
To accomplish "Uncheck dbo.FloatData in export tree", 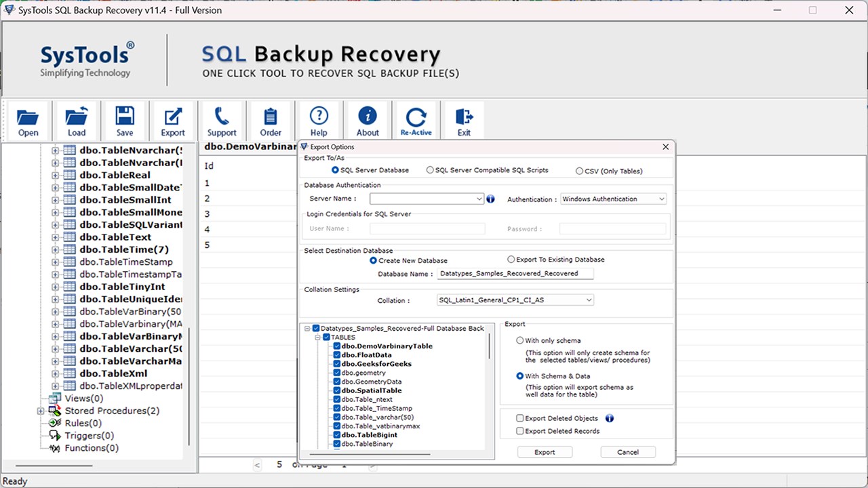I will tap(336, 355).
